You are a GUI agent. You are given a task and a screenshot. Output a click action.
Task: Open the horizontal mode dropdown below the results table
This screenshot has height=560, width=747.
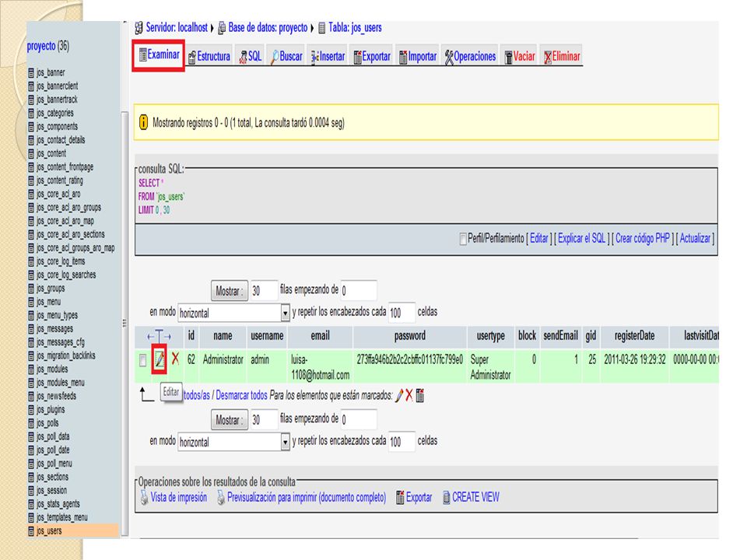pos(234,442)
